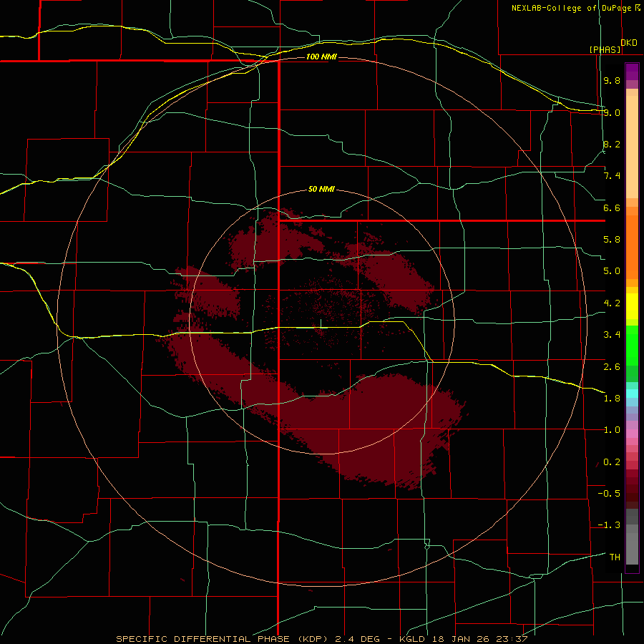Click the '50 NMI' range ring label
The image size is (644, 644).
point(321,190)
